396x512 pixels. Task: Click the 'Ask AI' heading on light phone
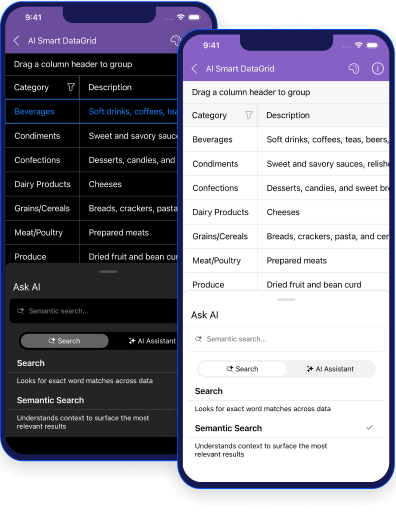coord(205,315)
